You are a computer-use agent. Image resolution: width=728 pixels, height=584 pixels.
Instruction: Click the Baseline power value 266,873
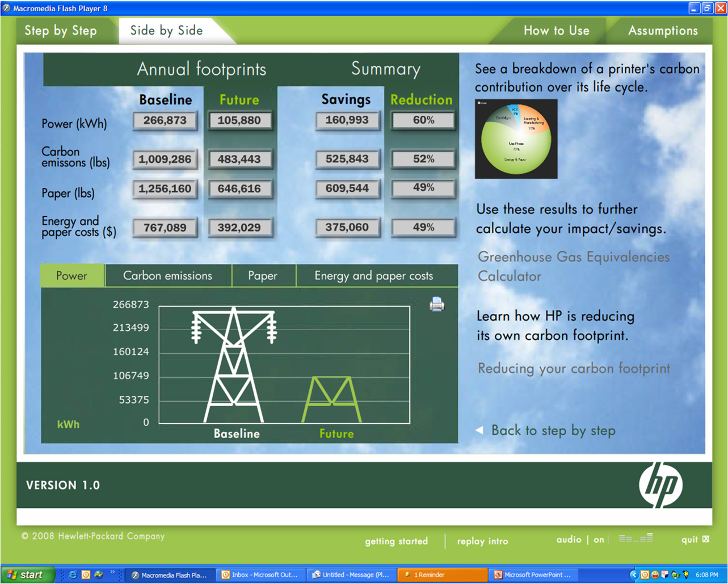[x=165, y=120]
